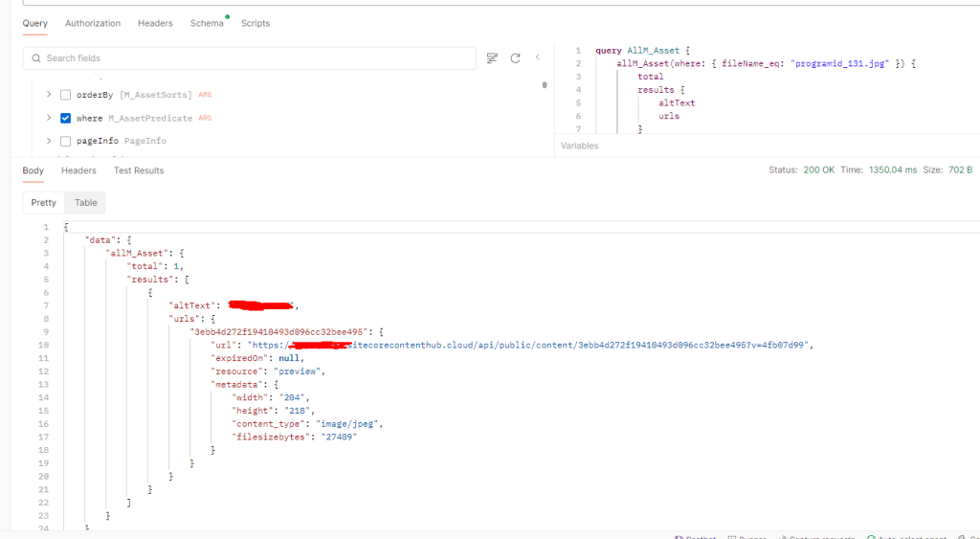Open the Variables section
This screenshot has width=980, height=539.
click(579, 146)
